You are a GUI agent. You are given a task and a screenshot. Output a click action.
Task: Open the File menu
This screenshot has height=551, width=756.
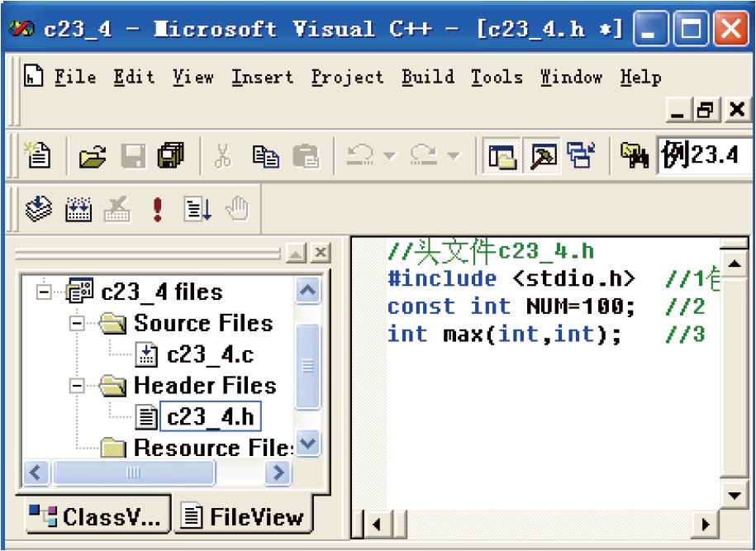coord(75,77)
